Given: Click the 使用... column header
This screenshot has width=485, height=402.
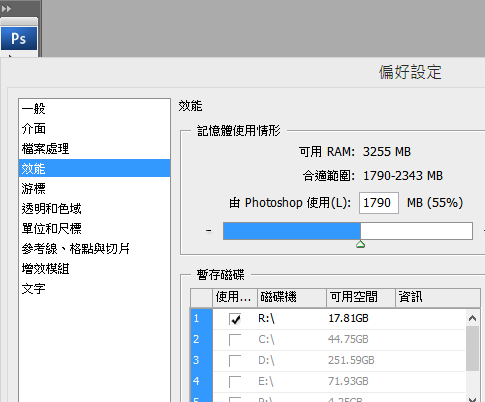Looking at the screenshot, I should pyautogui.click(x=235, y=297).
